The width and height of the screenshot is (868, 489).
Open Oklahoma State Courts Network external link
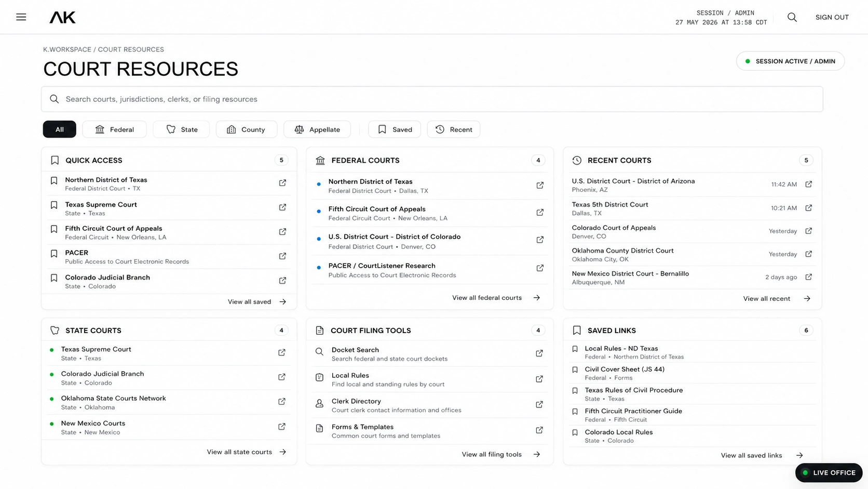pos(282,402)
